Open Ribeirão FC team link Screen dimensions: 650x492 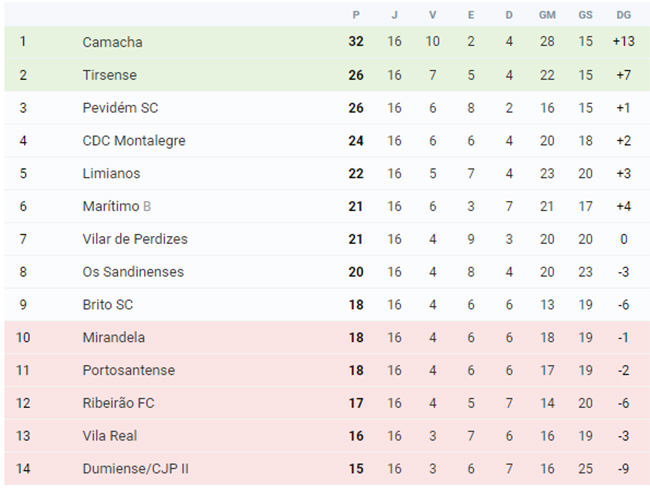click(118, 402)
